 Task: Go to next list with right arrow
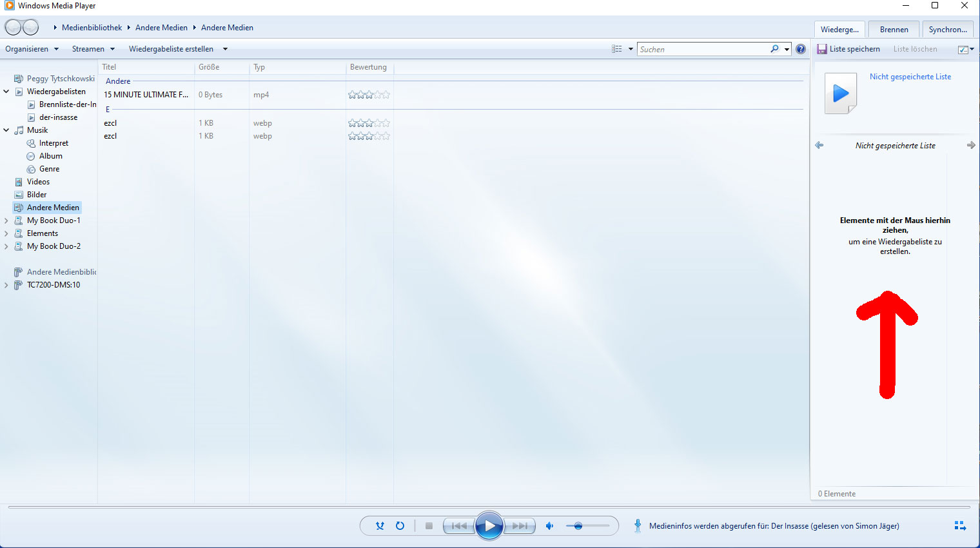coord(971,146)
